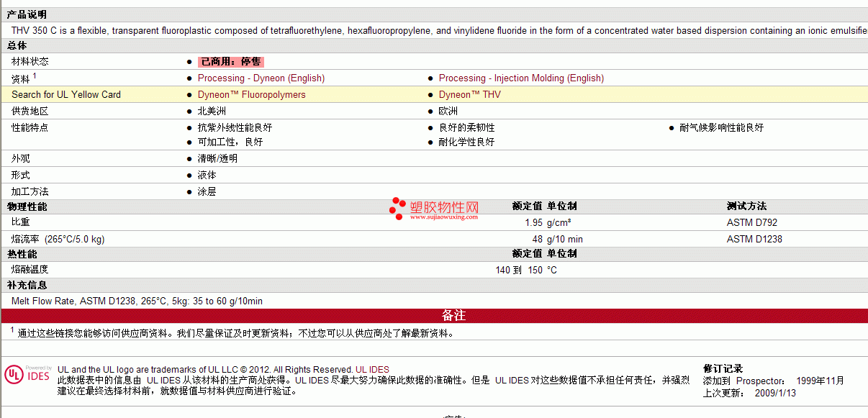
Task: Click the UL LLC trademark copyright line
Action: coord(223,370)
